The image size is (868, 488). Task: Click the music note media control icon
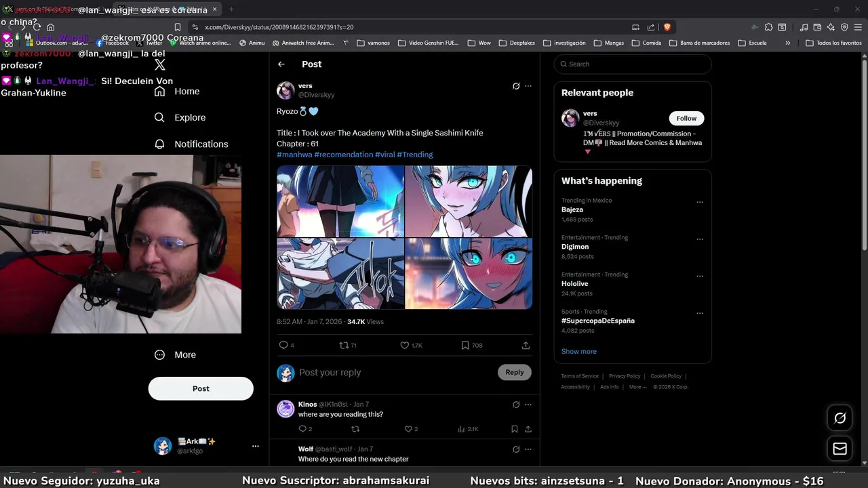(x=804, y=27)
